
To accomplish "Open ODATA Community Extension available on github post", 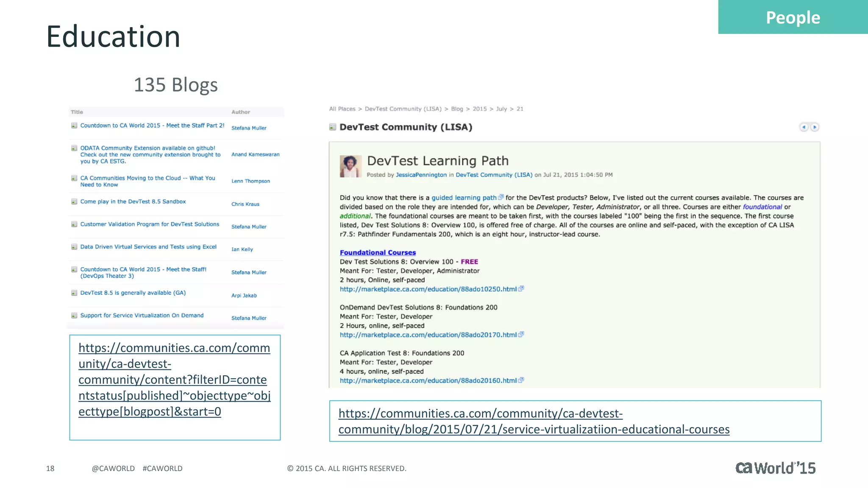I will 150,155.
